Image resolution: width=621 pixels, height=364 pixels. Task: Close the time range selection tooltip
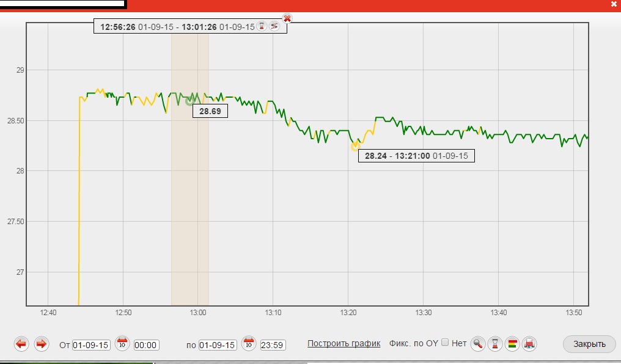point(287,18)
